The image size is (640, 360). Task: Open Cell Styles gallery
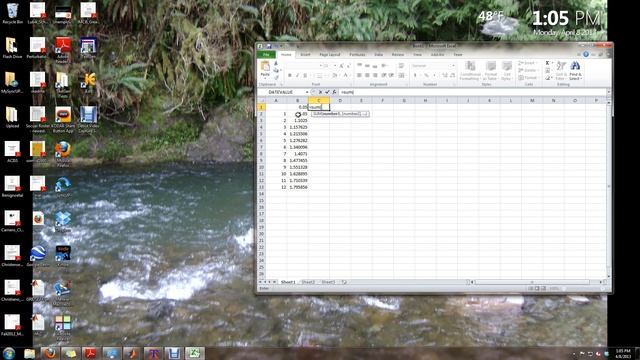(x=507, y=71)
